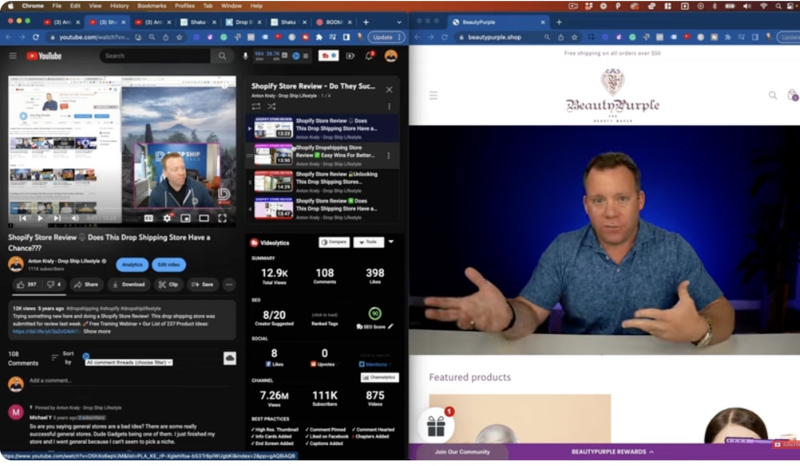The height and width of the screenshot is (466, 800).
Task: Open the Videolytics Tools dropdown
Action: click(x=368, y=242)
